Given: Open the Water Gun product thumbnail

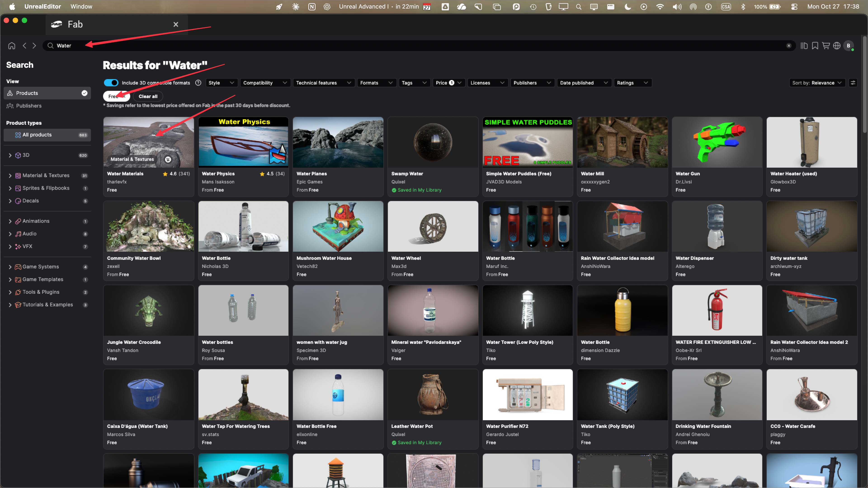Looking at the screenshot, I should pyautogui.click(x=717, y=142).
